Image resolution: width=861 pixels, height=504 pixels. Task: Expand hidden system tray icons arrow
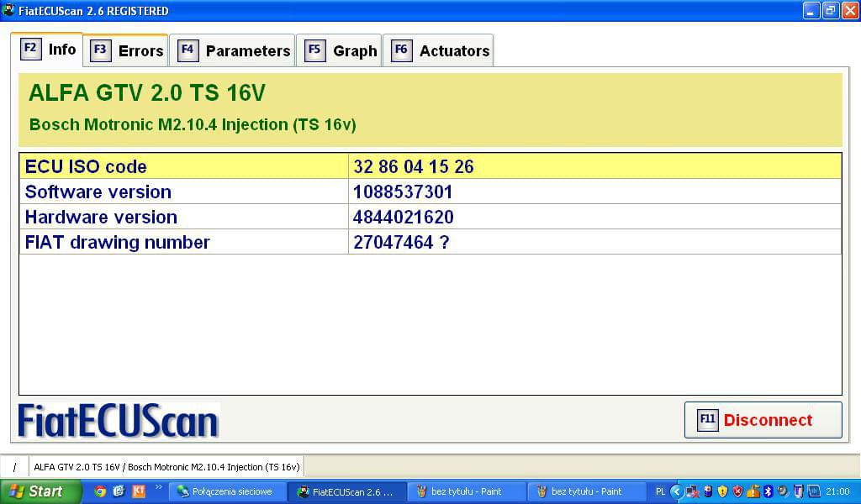677,492
